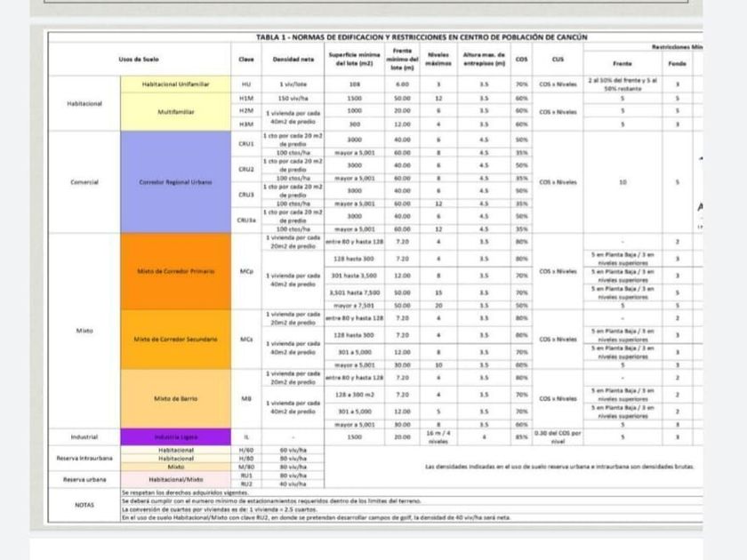Click the '0.30 del COS por nivel' cell

click(558, 436)
